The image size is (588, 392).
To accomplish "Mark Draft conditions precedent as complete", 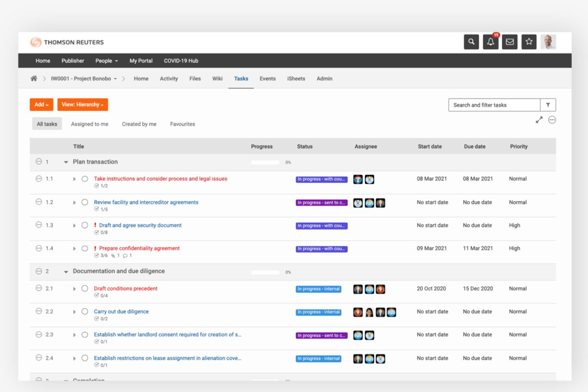I will point(85,288).
